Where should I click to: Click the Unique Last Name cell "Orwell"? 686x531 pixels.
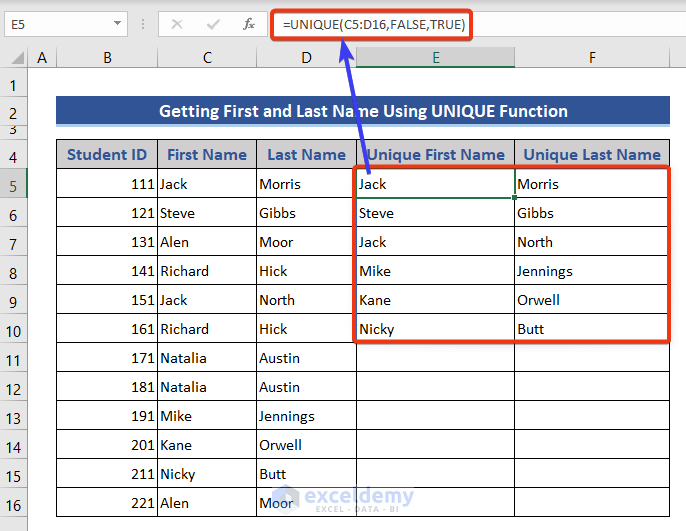(592, 300)
